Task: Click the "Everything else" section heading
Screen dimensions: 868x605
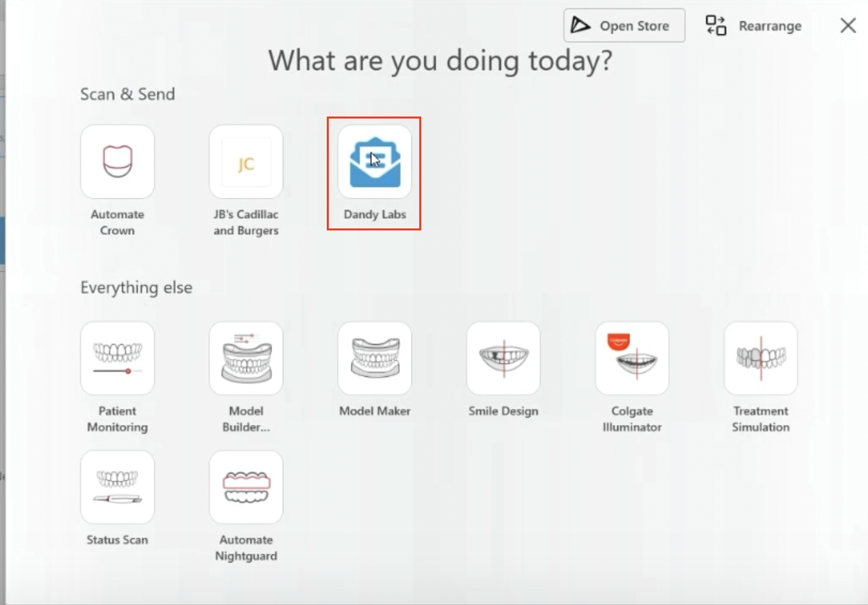Action: (136, 288)
